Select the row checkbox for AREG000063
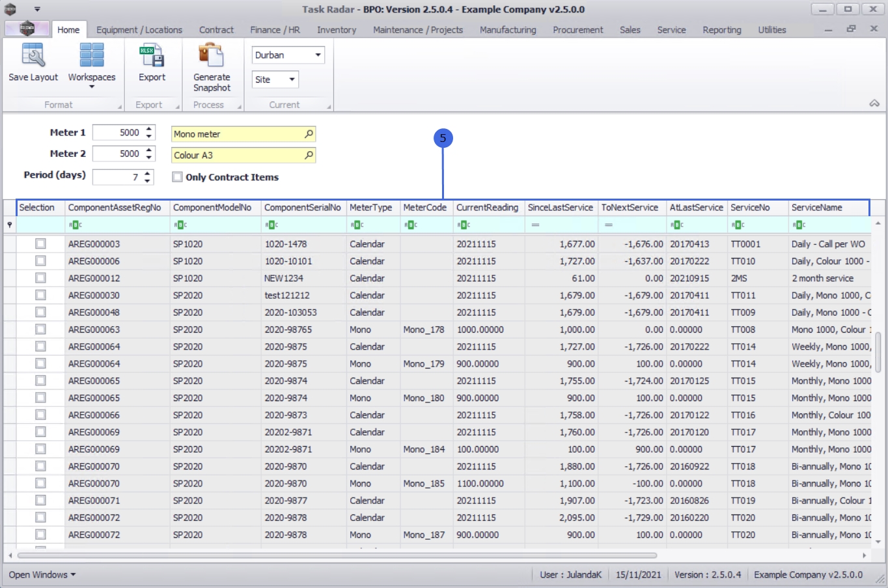This screenshot has width=888, height=588. 40,329
